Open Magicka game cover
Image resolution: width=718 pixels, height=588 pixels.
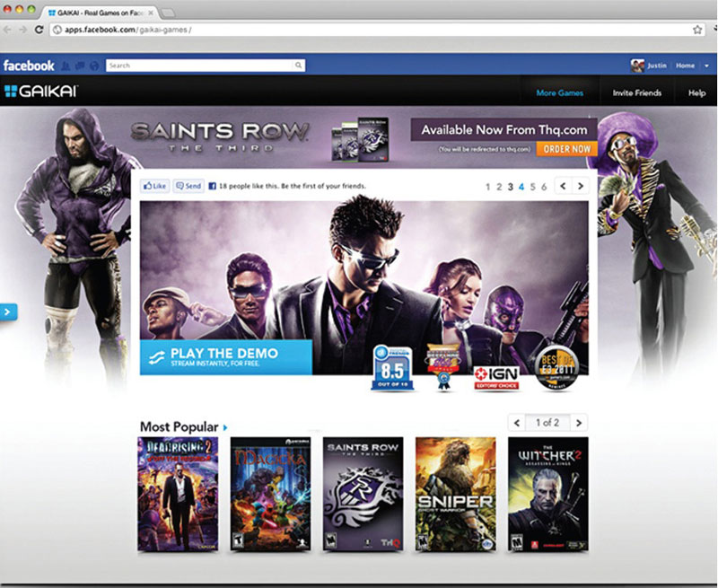[x=271, y=494]
